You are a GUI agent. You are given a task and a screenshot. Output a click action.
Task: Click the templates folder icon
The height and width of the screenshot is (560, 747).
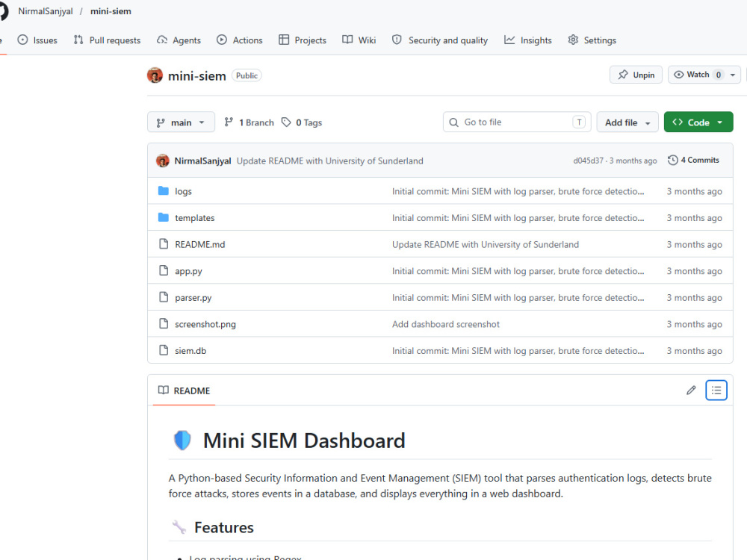(164, 217)
